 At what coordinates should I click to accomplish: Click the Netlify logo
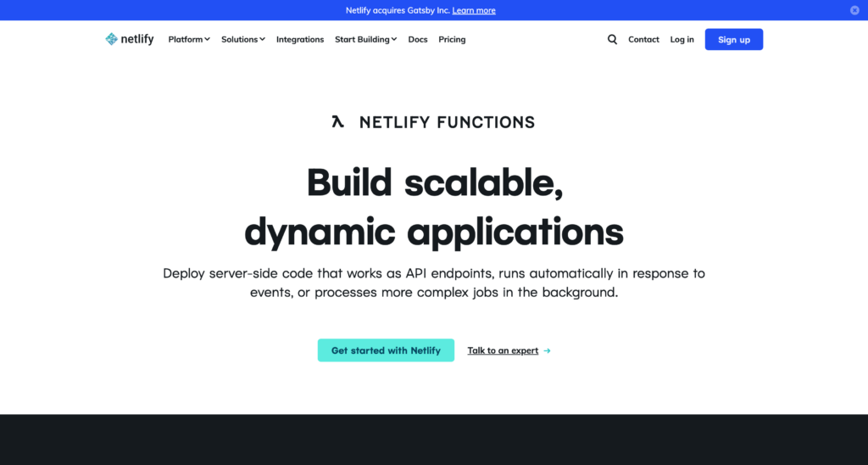tap(130, 39)
